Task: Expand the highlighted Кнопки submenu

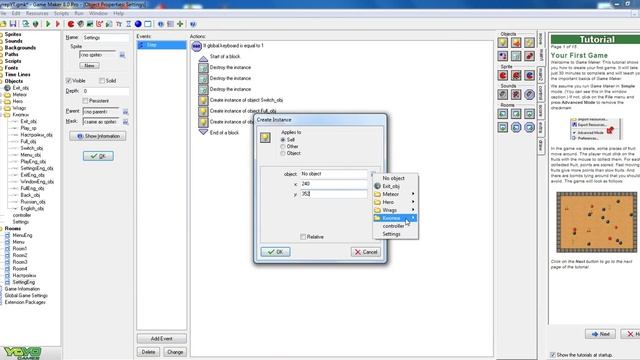Action: click(x=395, y=218)
